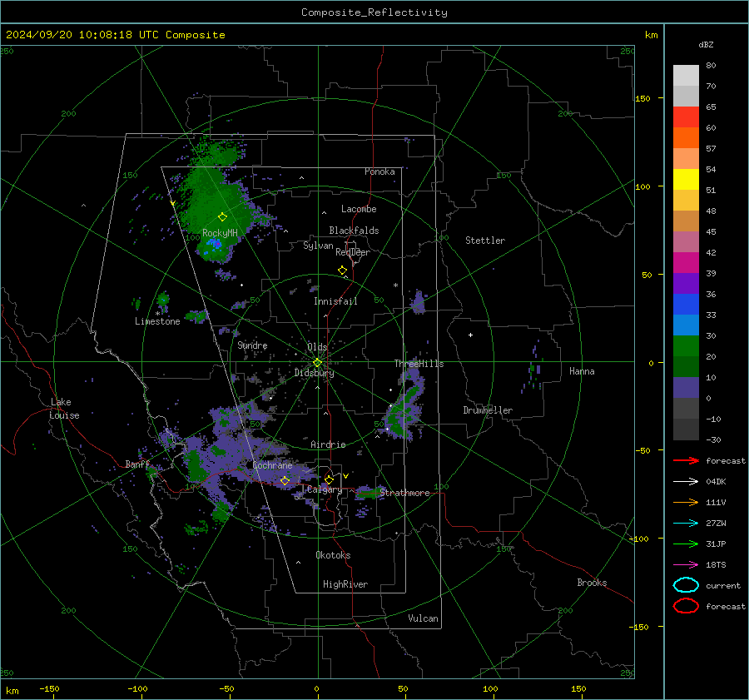Screen dimensions: 749x700
Task: Click the ThreeHills label
Action: click(x=419, y=364)
